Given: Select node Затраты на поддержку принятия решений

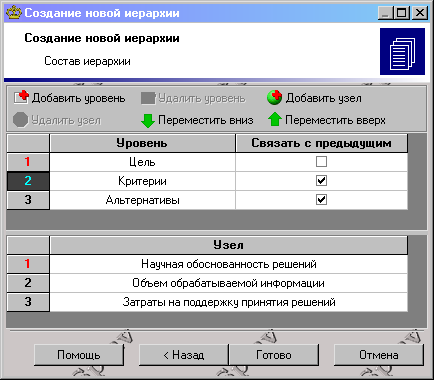Looking at the screenshot, I should (x=229, y=302).
